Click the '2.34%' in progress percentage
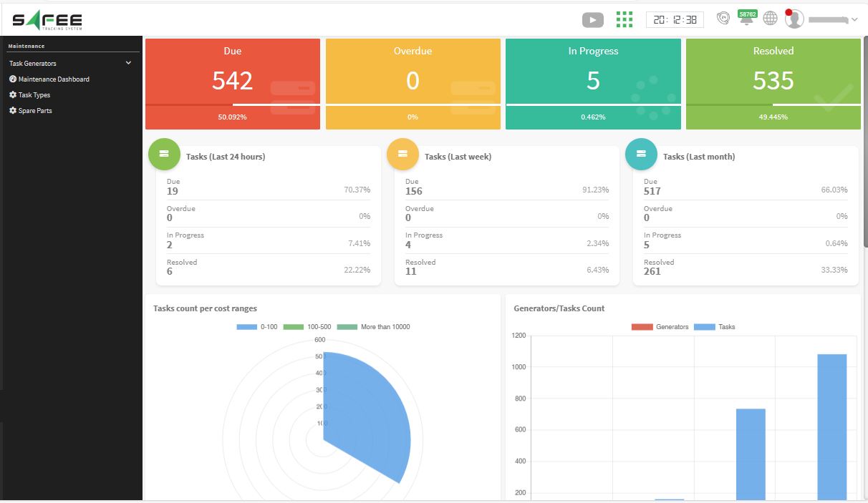The height and width of the screenshot is (503, 868). [x=598, y=243]
